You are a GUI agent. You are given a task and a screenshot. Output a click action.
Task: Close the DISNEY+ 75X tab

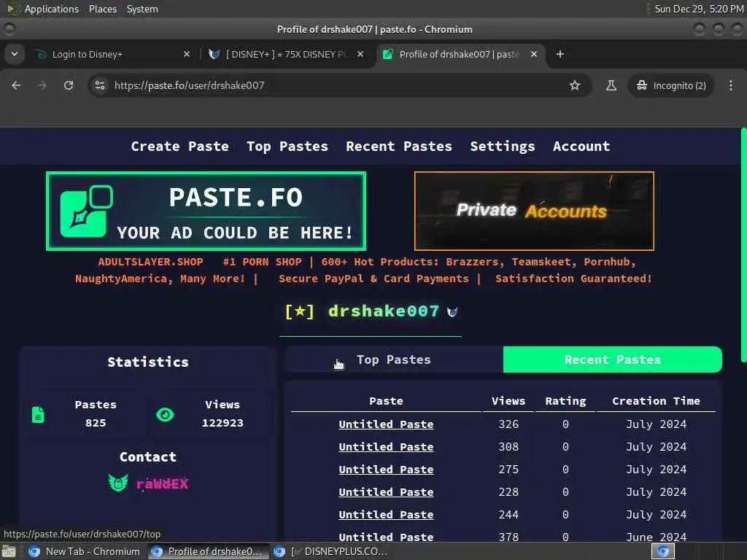(x=360, y=54)
